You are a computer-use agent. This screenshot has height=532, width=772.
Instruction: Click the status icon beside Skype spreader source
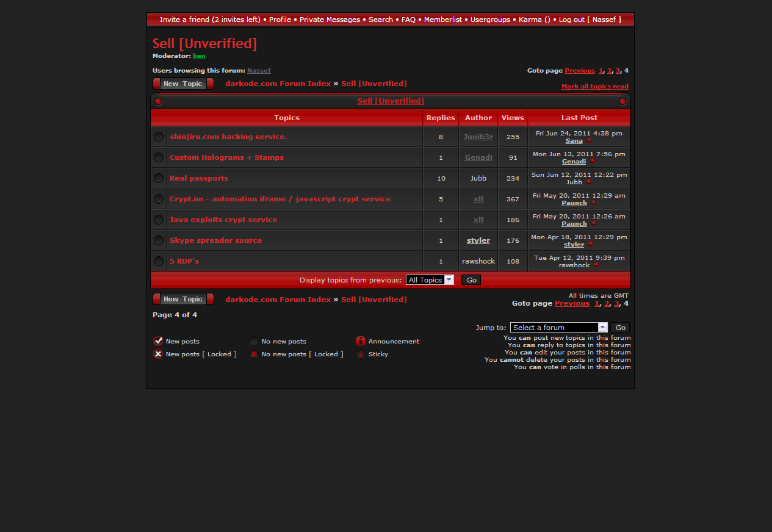click(159, 240)
